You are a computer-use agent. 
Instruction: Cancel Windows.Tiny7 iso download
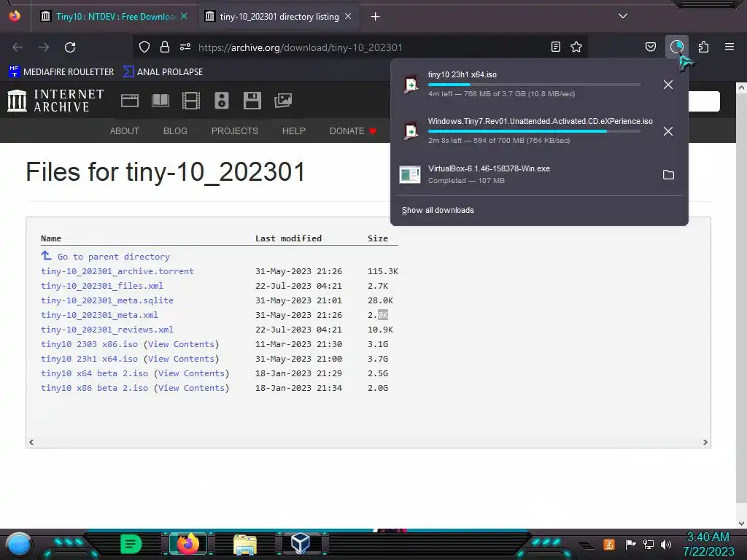668,131
